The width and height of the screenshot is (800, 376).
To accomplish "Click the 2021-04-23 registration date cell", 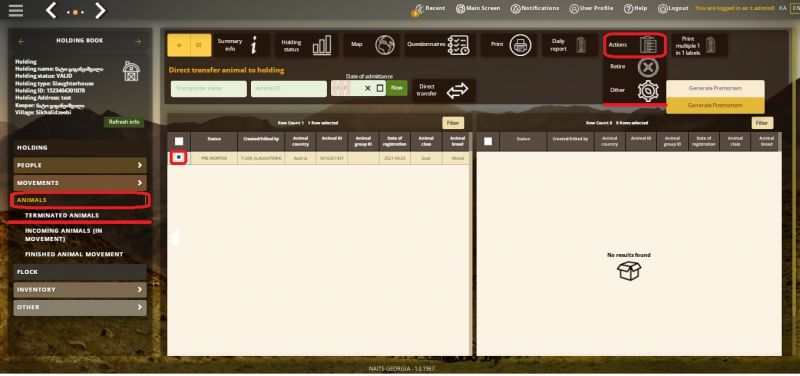I will pos(394,159).
